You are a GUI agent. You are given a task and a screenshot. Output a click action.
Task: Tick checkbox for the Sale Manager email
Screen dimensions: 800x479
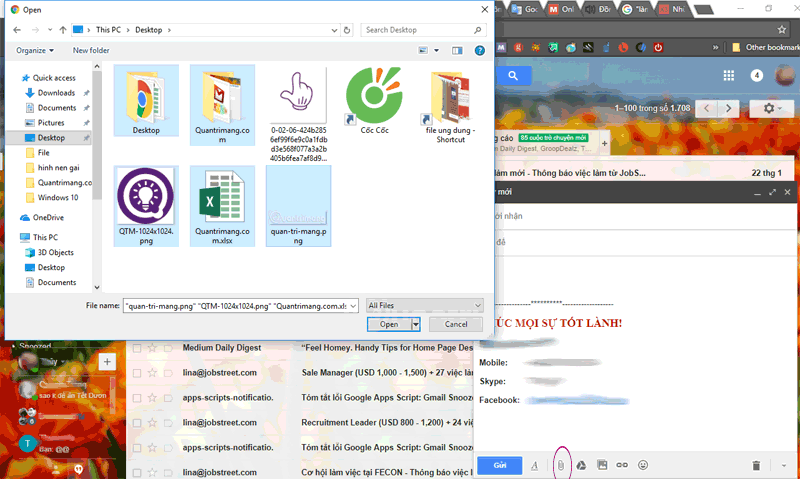[137, 373]
